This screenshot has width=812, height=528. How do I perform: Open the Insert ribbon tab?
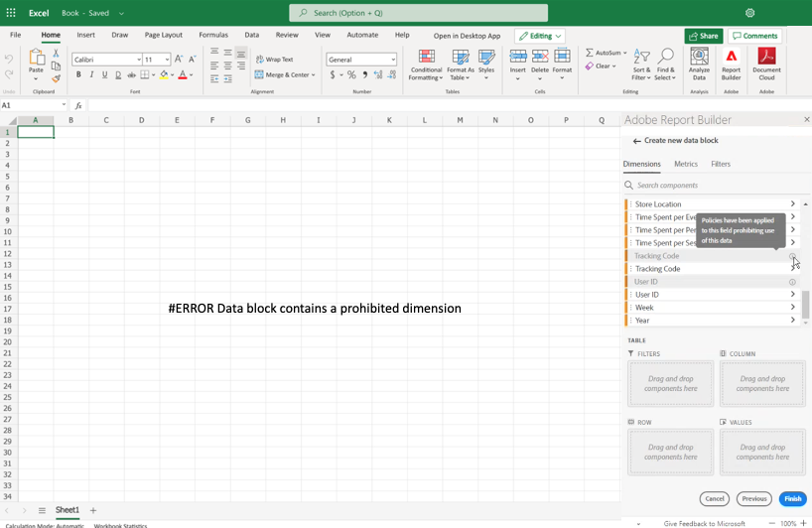(x=85, y=35)
